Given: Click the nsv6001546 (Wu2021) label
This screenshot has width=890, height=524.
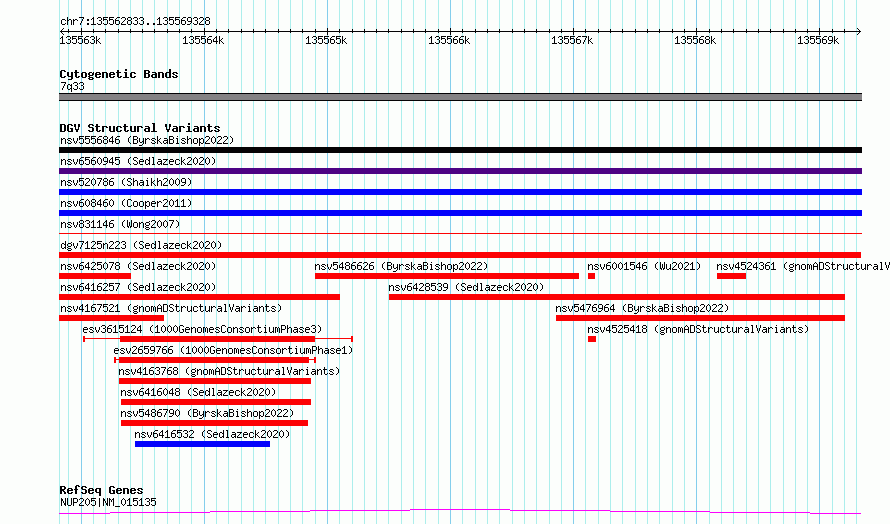Looking at the screenshot, I should tap(644, 266).
